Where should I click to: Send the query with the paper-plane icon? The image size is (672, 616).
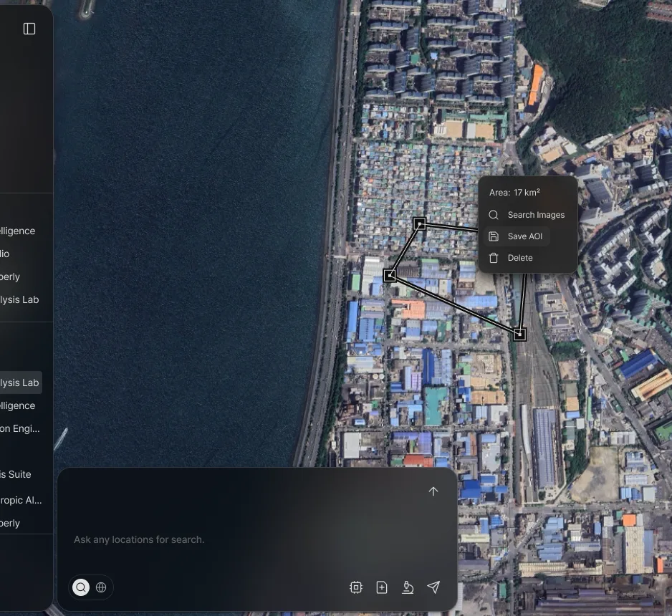pos(433,587)
